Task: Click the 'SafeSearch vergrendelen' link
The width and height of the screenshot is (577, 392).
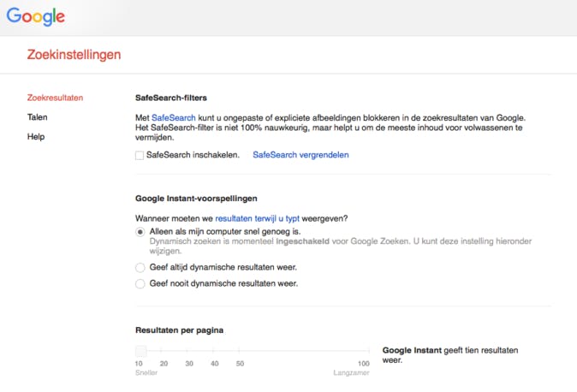Action: [300, 155]
